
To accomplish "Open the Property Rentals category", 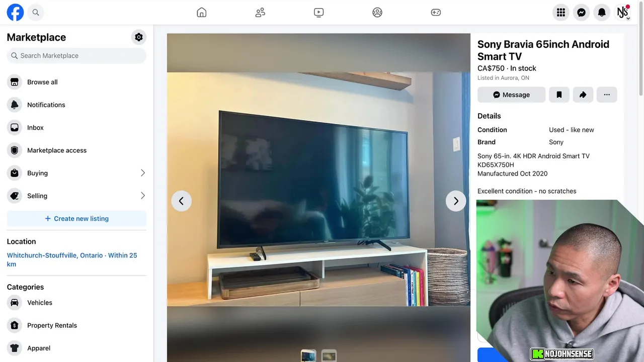I will coord(76,325).
